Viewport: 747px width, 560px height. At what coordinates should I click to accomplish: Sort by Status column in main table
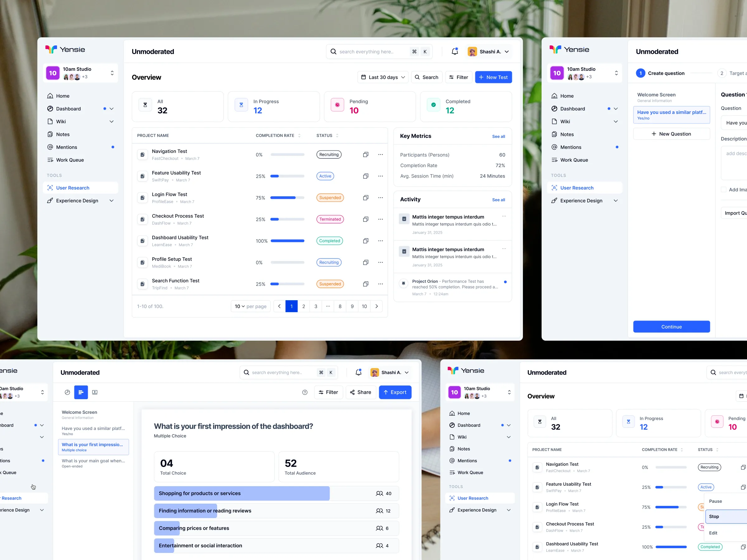tap(337, 136)
